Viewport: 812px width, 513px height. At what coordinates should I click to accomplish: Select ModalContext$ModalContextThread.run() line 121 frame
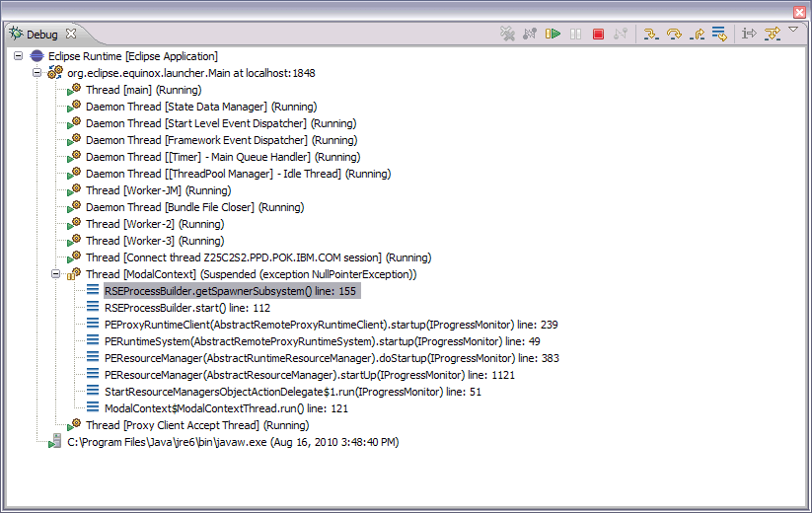coord(226,408)
